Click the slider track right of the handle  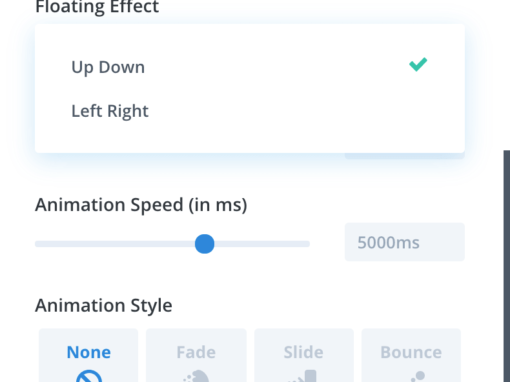[262, 244]
